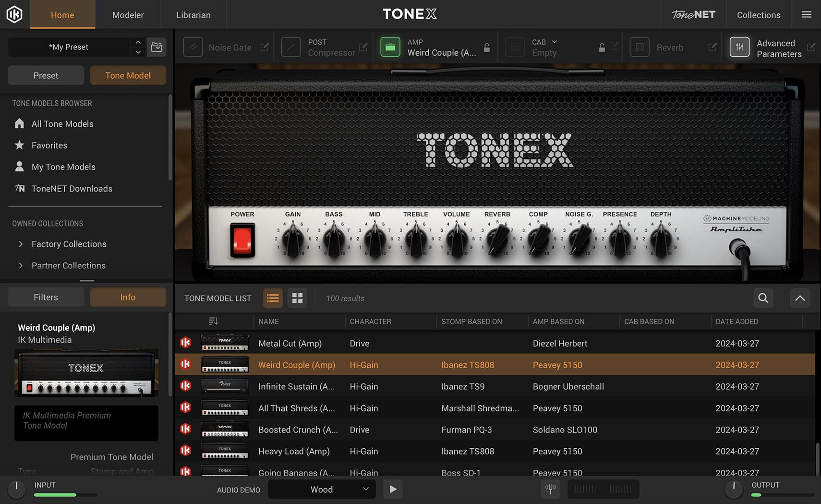Switch to grid view

pos(297,298)
